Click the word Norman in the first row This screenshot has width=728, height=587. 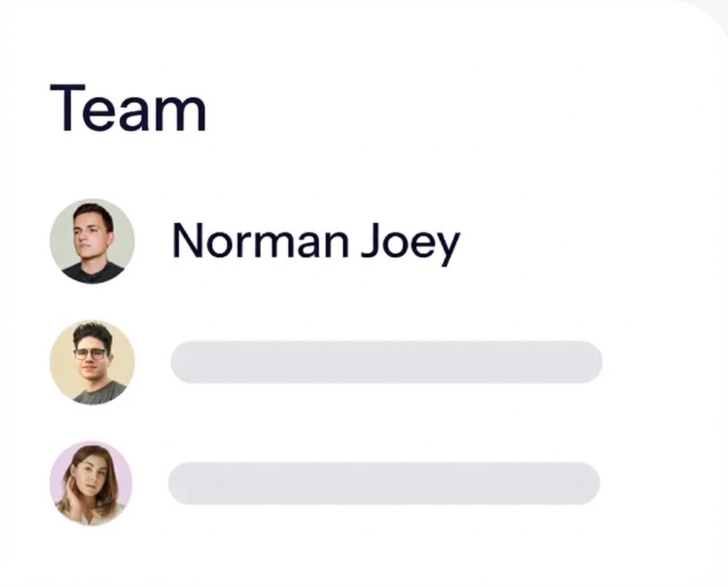coord(260,241)
